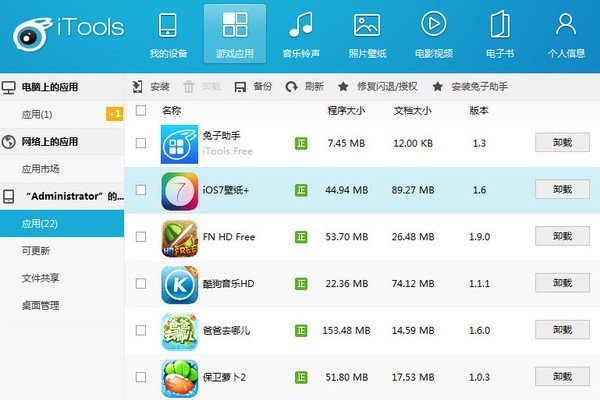Click the green 正 badge for iOS7壁纸+
Image resolution: width=600 pixels, height=400 pixels.
click(301, 190)
